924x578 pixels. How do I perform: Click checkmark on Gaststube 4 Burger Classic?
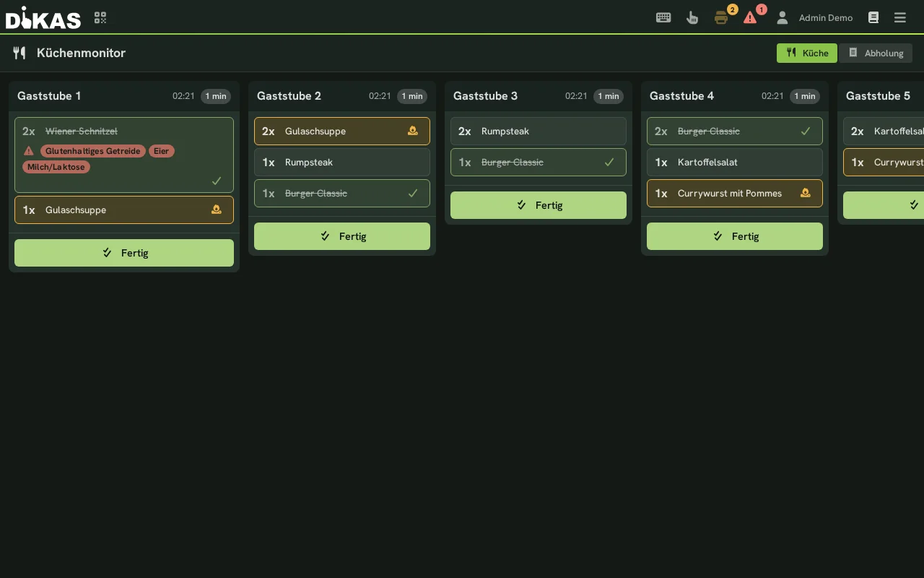[x=806, y=131]
